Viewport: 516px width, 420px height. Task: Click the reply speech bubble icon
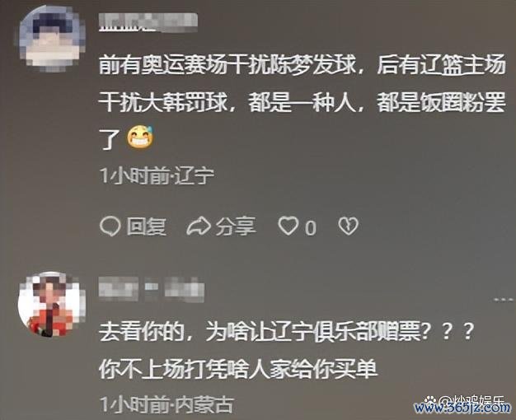point(110,226)
